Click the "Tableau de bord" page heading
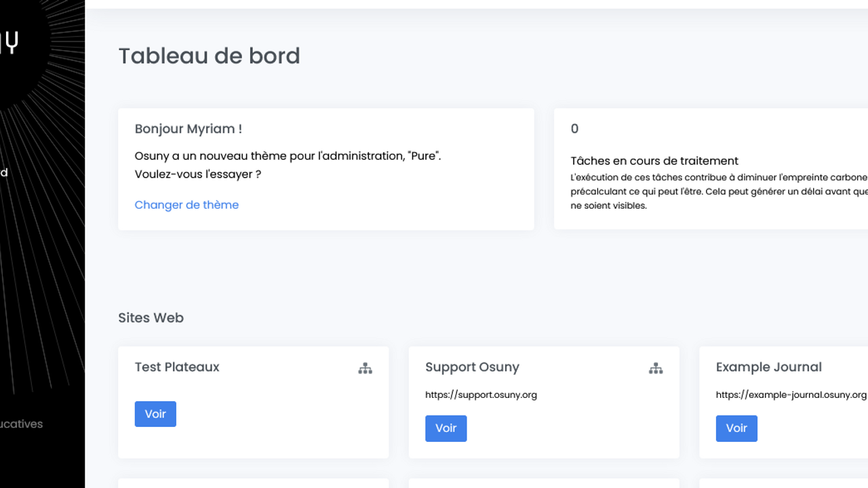Viewport: 868px width, 488px height. (x=209, y=56)
